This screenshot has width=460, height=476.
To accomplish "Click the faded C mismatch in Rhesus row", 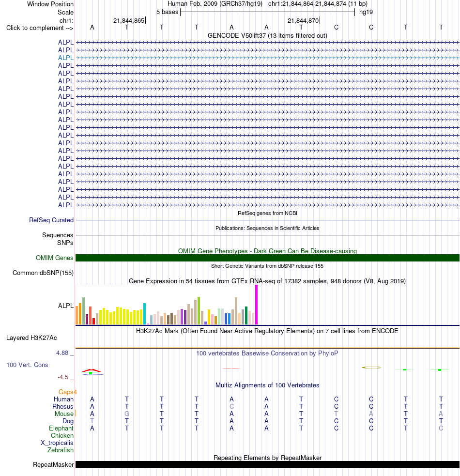I will coord(231,406).
